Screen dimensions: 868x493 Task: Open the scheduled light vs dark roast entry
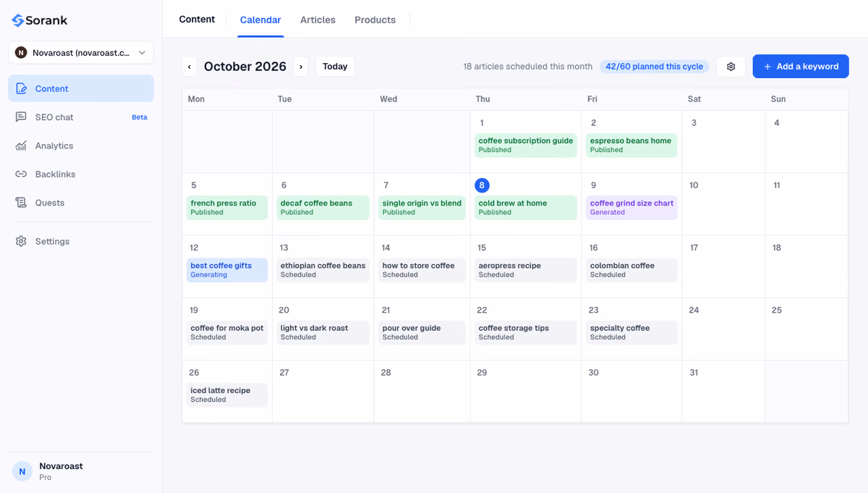click(323, 332)
